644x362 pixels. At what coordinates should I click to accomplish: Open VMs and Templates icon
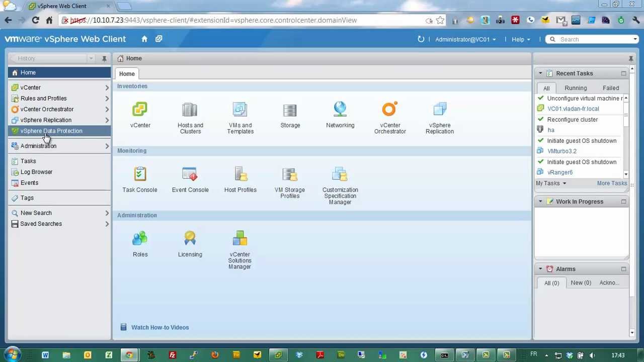coord(240,110)
